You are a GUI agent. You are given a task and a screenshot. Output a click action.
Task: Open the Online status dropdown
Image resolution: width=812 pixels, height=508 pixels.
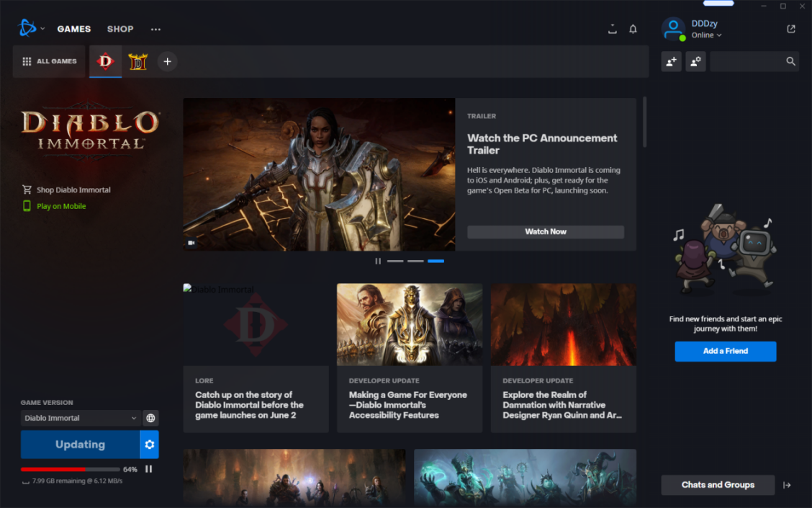coord(706,35)
